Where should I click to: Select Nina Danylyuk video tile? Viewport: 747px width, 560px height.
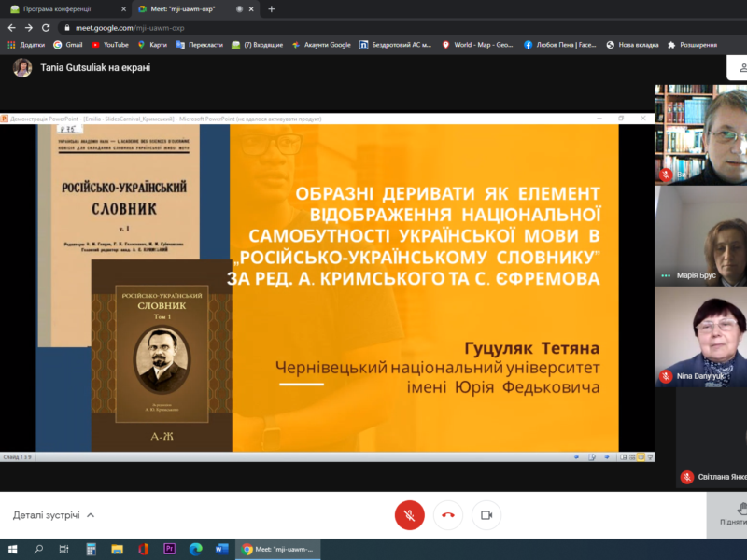[700, 336]
